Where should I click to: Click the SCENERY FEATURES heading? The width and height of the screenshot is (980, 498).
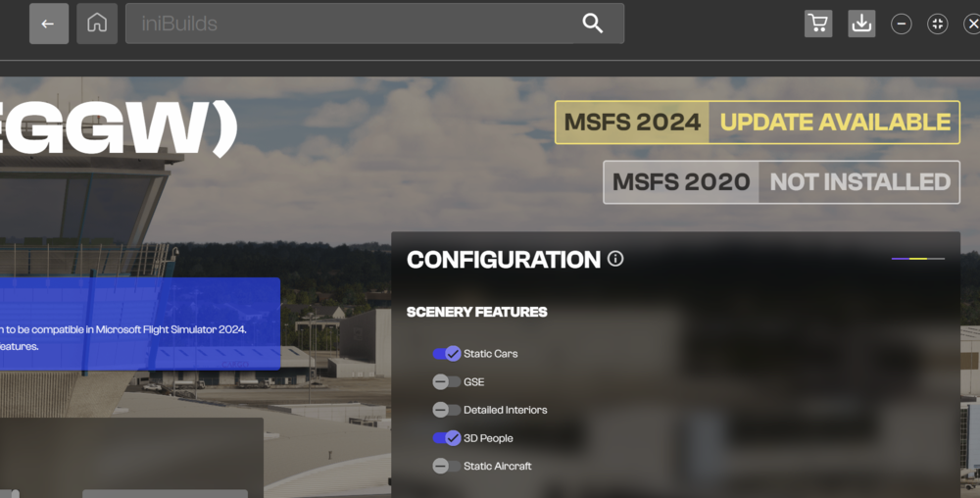[x=477, y=312]
